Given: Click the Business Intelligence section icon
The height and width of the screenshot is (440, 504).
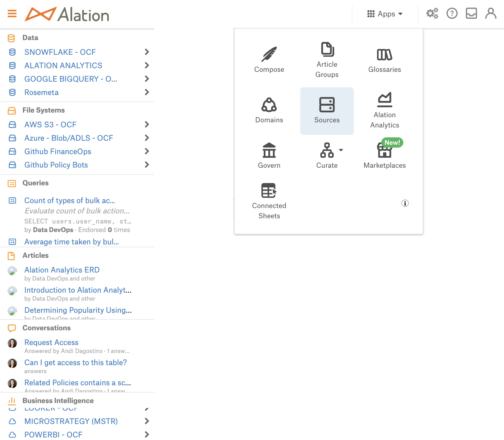Looking at the screenshot, I should tap(12, 401).
